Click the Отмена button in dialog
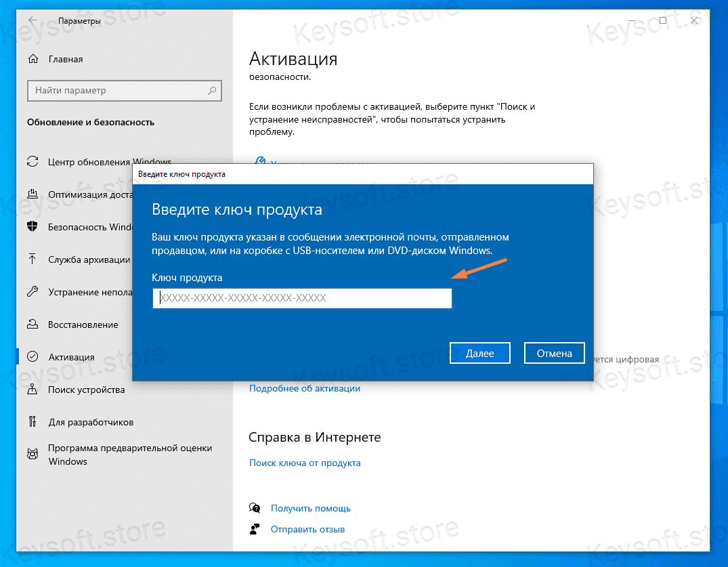Screen dimensions: 728x567 click(x=555, y=354)
